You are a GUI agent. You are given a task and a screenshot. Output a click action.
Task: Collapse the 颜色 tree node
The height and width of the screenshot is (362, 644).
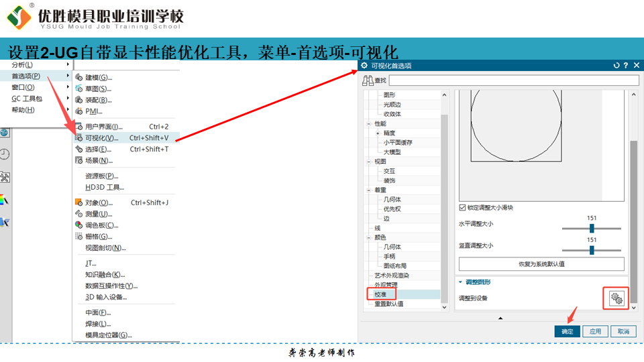pyautogui.click(x=368, y=237)
